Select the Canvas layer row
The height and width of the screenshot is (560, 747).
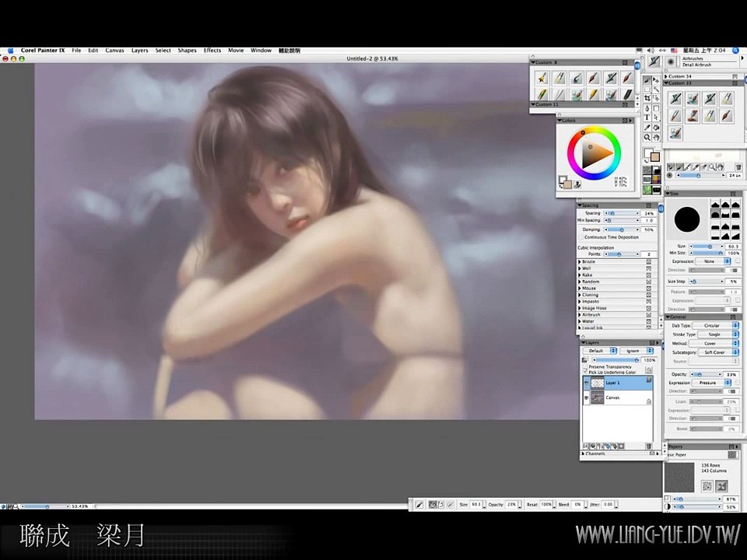coord(618,397)
